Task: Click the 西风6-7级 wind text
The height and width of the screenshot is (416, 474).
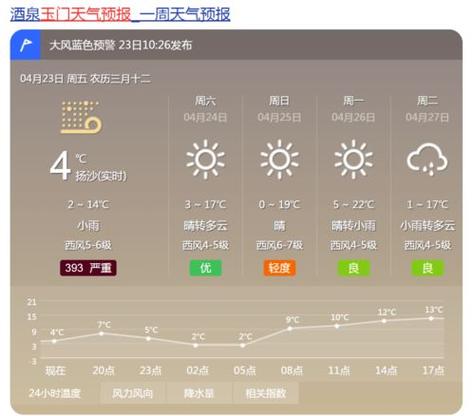Action: pos(279,246)
